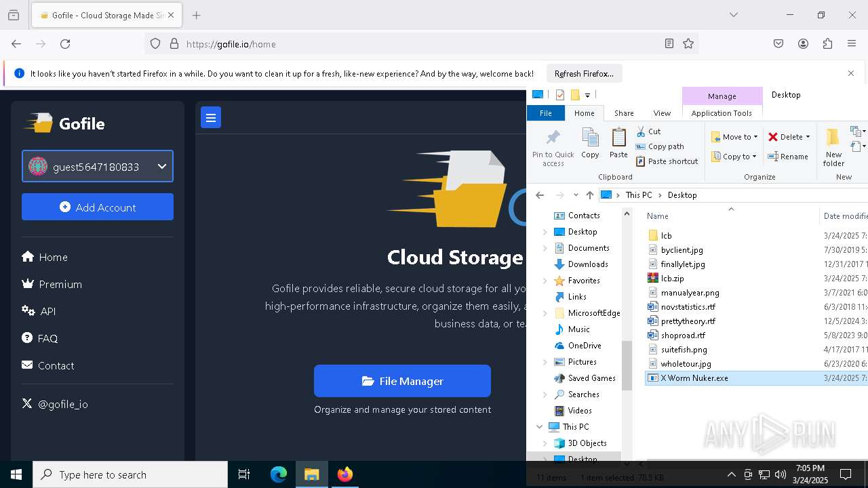Open guest5647180833 account dropdown
The image size is (868, 488).
pyautogui.click(x=98, y=166)
